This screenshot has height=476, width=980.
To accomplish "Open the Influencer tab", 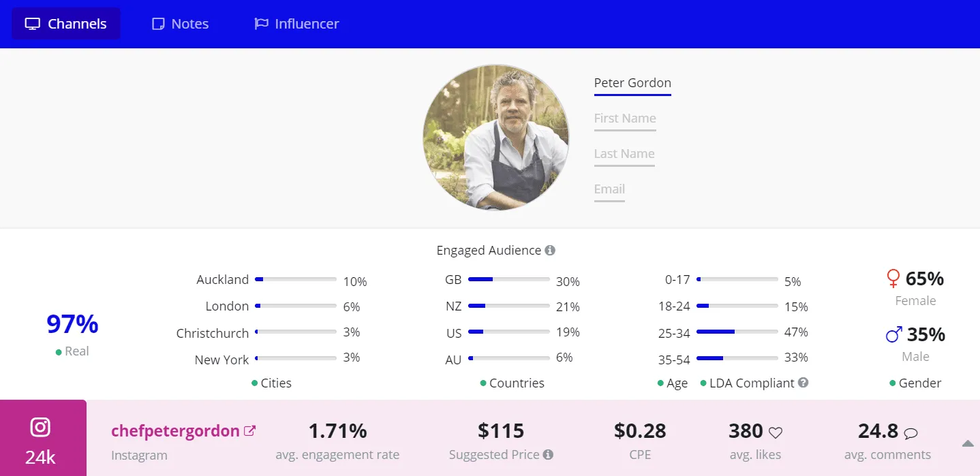I will click(296, 24).
